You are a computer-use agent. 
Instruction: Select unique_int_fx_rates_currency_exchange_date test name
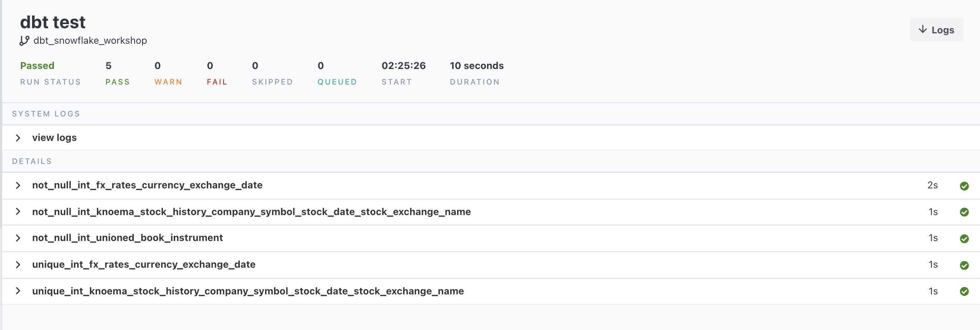coord(144,265)
